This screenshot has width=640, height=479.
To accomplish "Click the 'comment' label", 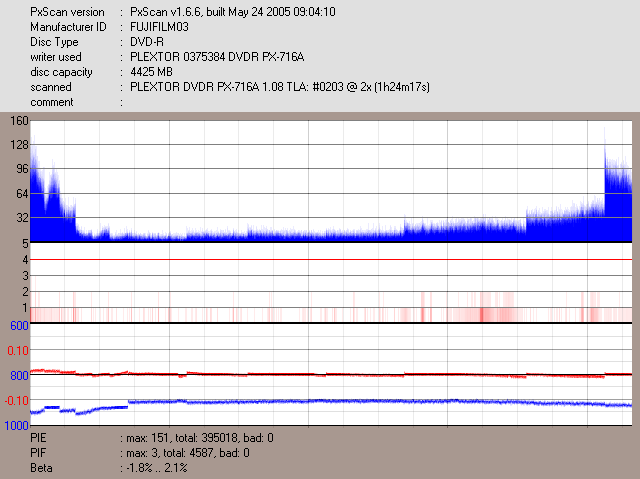I will 52,102.
